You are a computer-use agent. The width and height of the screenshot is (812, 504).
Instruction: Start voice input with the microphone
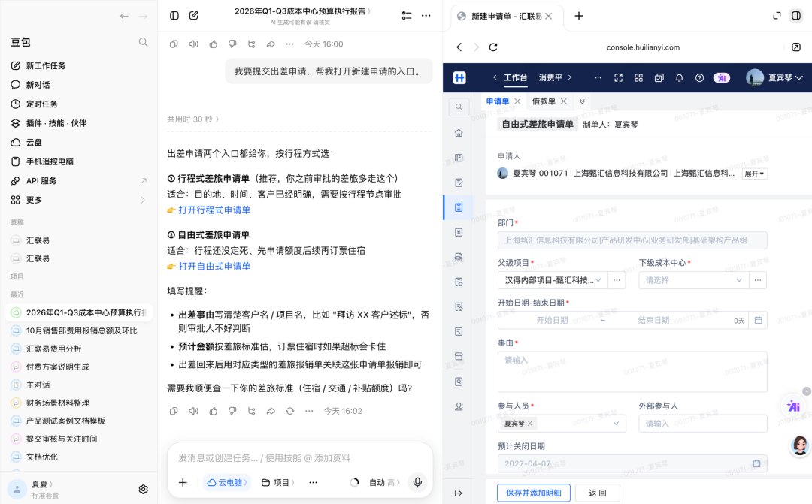[417, 482]
